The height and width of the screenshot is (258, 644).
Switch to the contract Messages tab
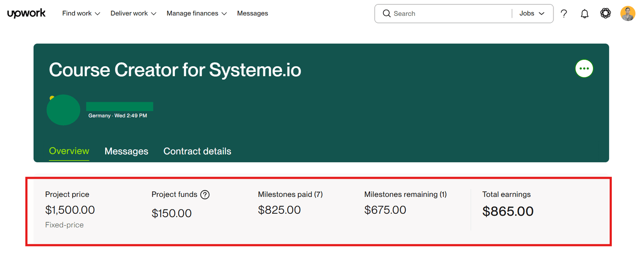[x=126, y=151]
